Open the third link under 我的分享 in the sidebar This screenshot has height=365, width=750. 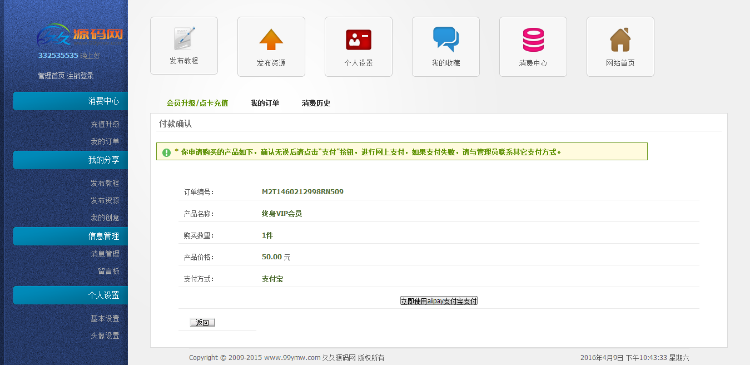[105, 218]
